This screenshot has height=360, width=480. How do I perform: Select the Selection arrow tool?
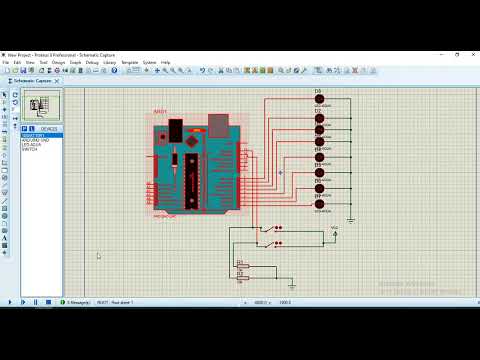4,95
